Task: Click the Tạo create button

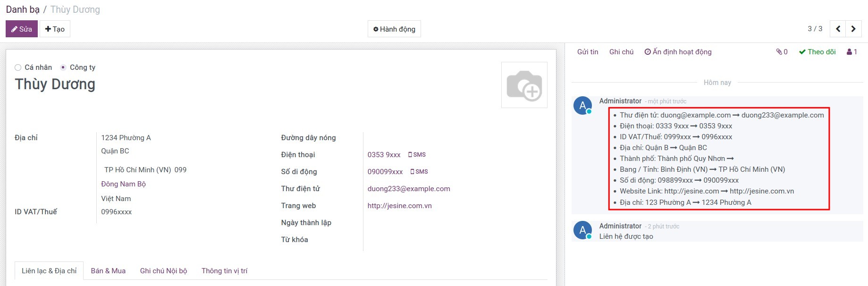Action: tap(55, 29)
